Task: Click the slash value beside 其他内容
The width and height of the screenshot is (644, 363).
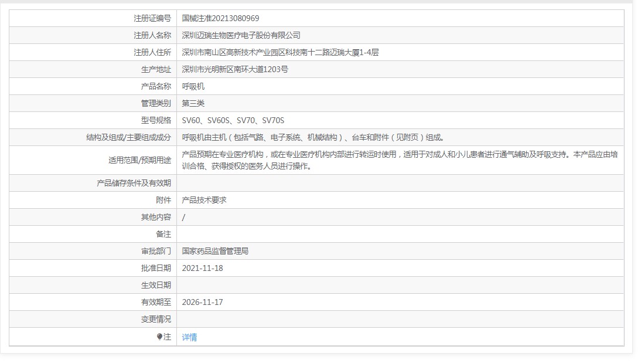Action: click(183, 217)
